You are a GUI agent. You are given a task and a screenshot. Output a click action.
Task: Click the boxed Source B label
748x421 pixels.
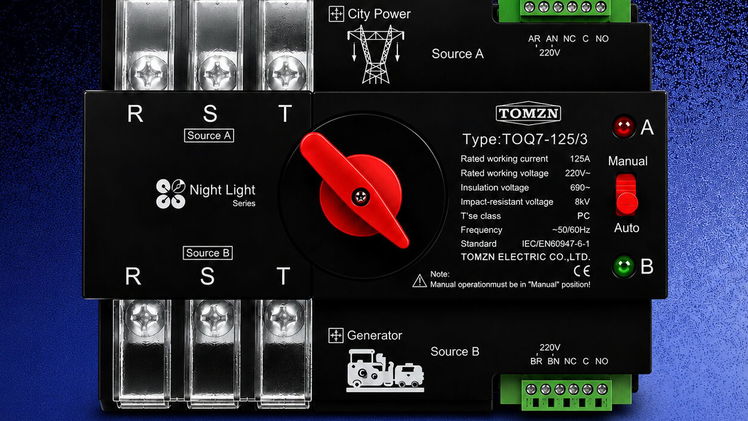pyautogui.click(x=208, y=253)
